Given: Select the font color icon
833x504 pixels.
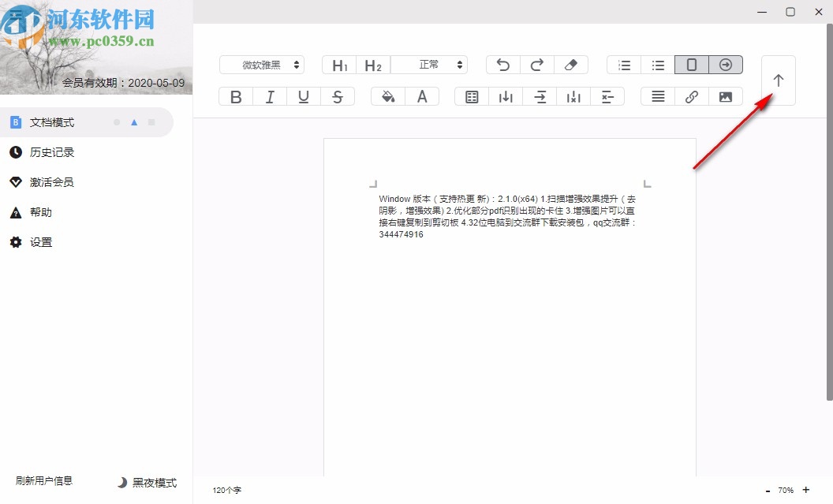Looking at the screenshot, I should [x=422, y=95].
